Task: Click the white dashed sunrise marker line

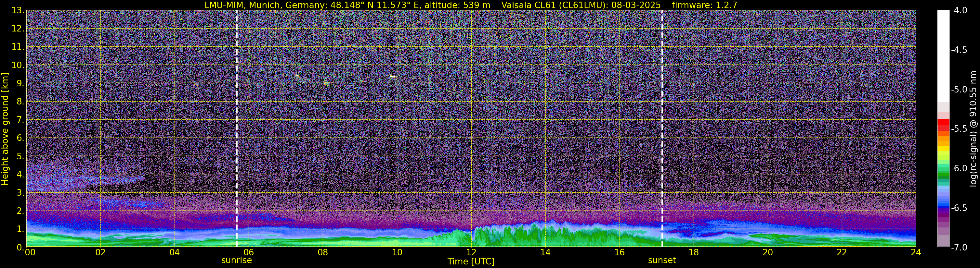Action: pos(237,129)
